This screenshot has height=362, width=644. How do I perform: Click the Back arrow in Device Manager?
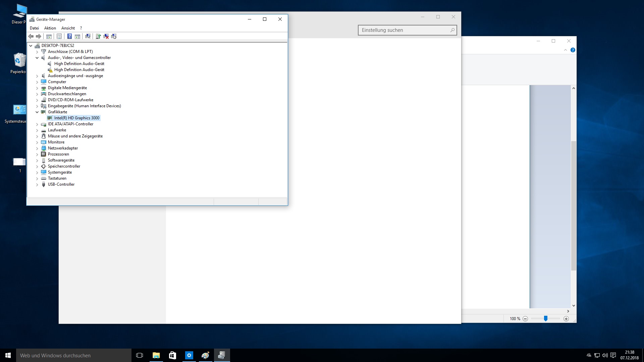point(31,36)
